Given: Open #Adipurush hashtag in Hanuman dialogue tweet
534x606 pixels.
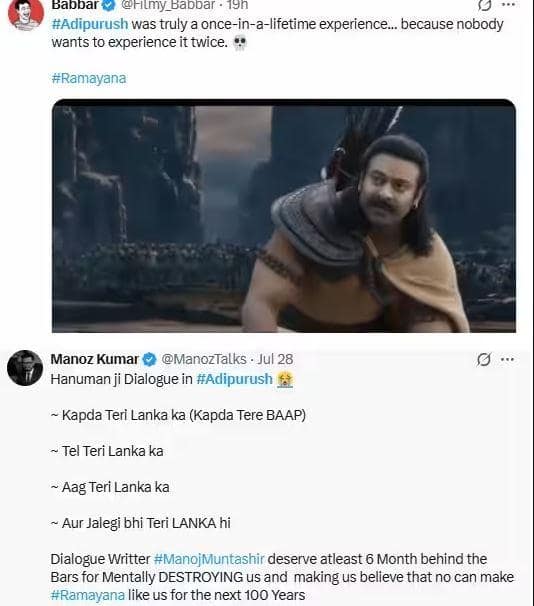Looking at the screenshot, I should pos(234,379).
